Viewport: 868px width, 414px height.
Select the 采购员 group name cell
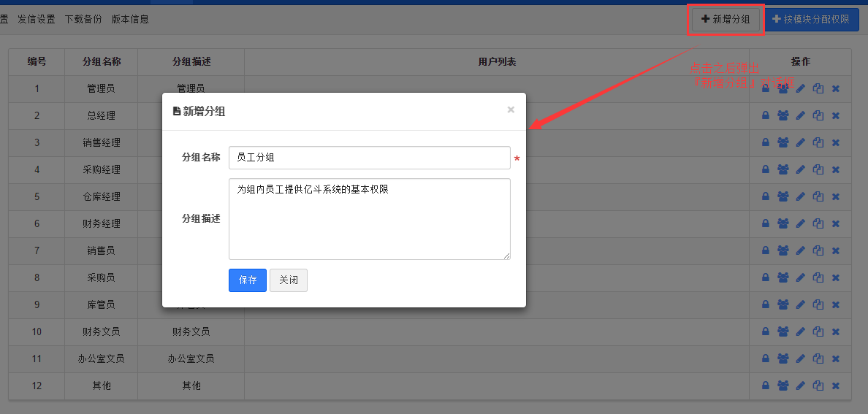click(102, 277)
